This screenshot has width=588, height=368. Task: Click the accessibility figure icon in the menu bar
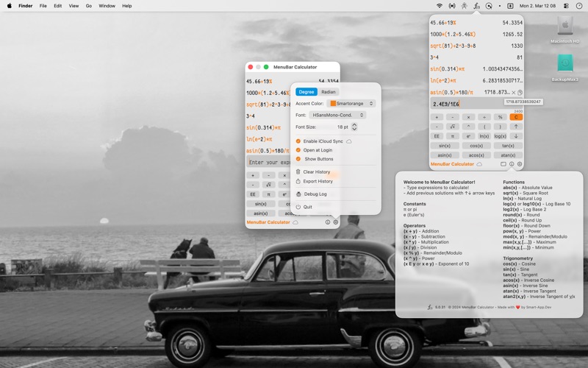coord(465,6)
